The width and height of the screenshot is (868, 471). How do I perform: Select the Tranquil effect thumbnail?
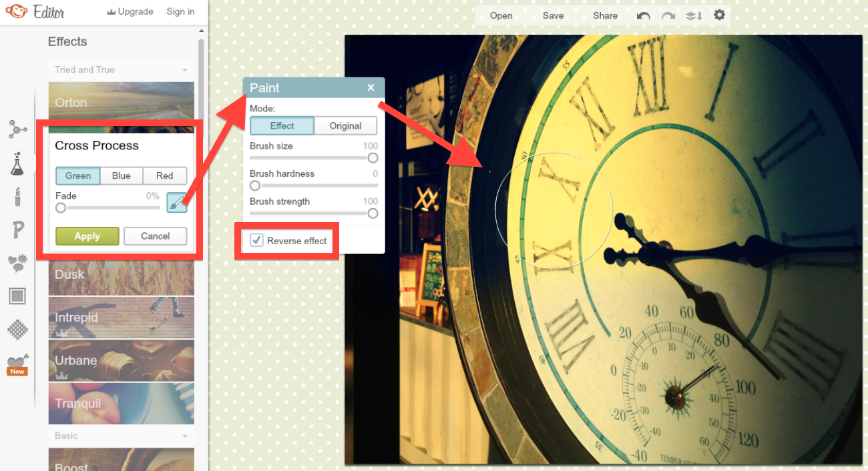click(122, 404)
